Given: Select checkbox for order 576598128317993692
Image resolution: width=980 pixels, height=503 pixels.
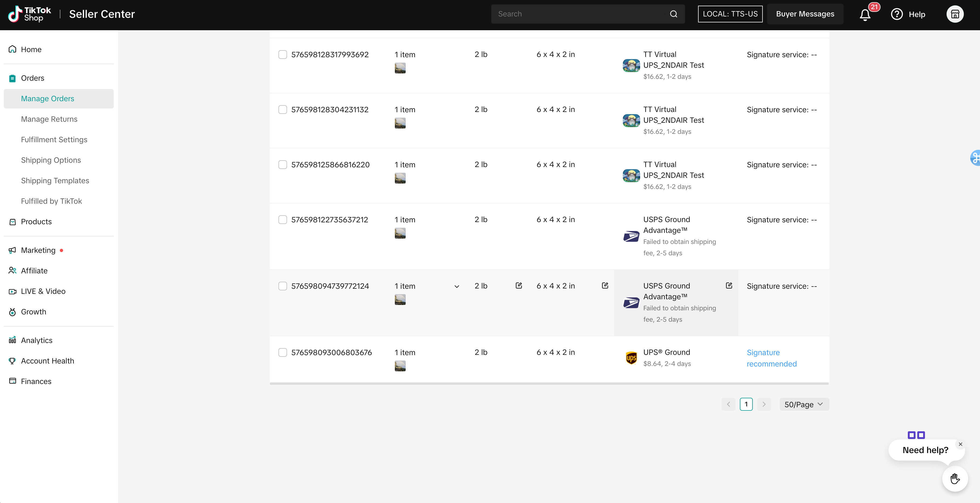Looking at the screenshot, I should pos(283,55).
